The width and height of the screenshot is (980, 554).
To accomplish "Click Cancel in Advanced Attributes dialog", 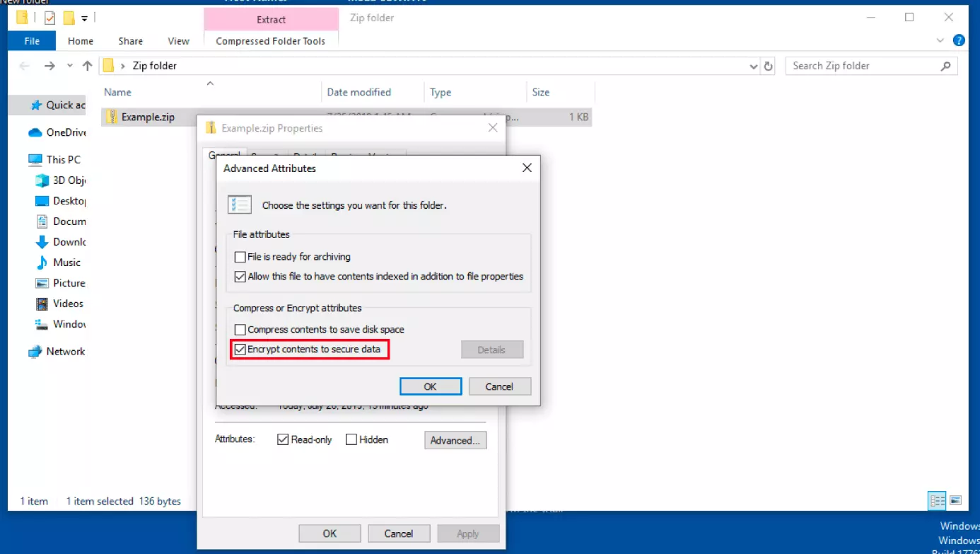I will tap(499, 386).
